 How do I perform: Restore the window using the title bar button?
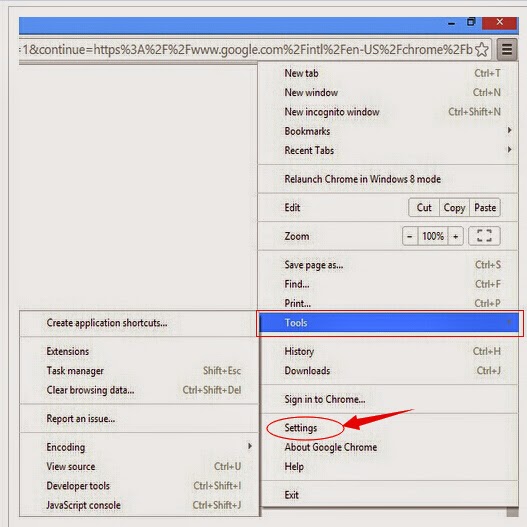coord(471,22)
